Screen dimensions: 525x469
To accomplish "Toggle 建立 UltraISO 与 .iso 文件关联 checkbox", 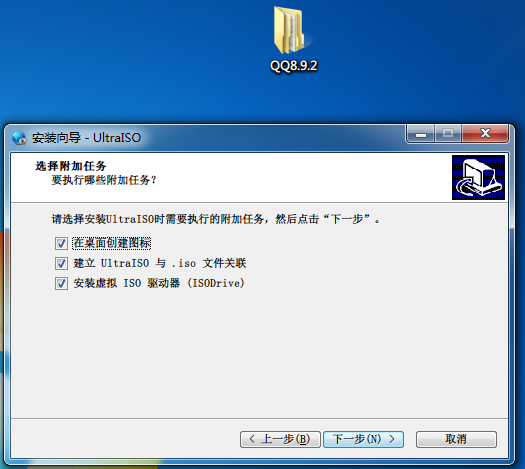I will pyautogui.click(x=61, y=263).
